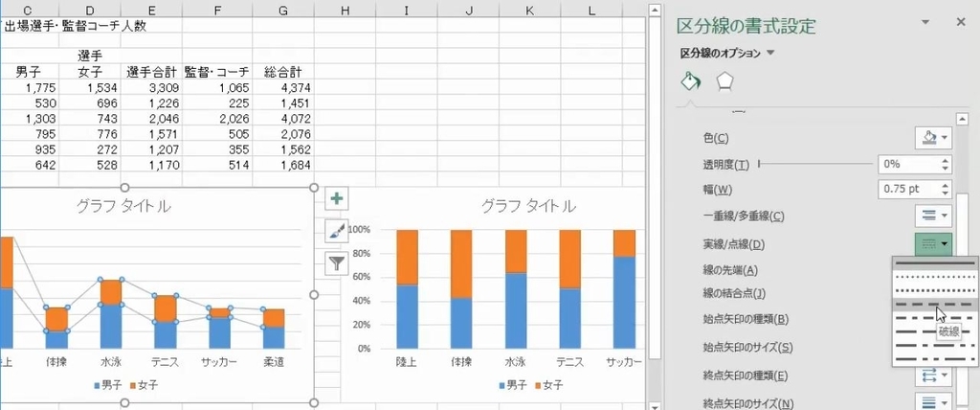Viewport: 980px width, 410px height.
Task: Open the Fill & Line paint bucket tab
Action: [690, 80]
